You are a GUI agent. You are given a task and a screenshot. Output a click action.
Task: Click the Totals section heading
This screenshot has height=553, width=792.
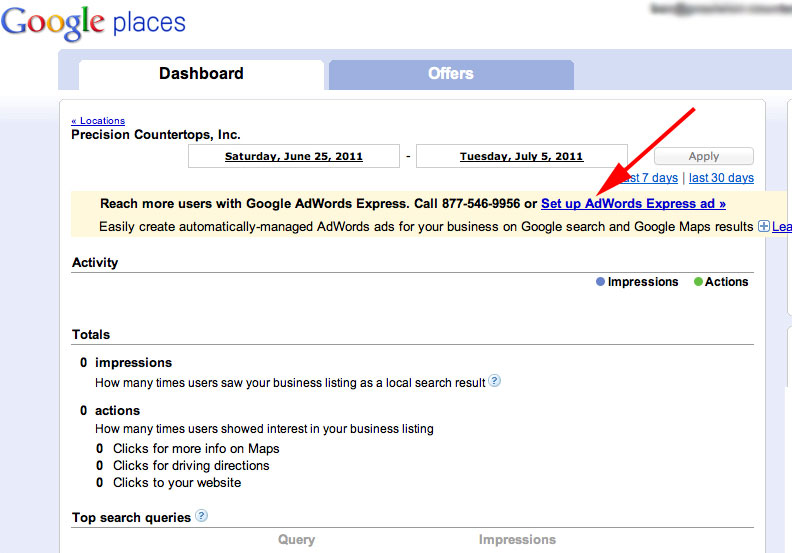click(x=91, y=334)
